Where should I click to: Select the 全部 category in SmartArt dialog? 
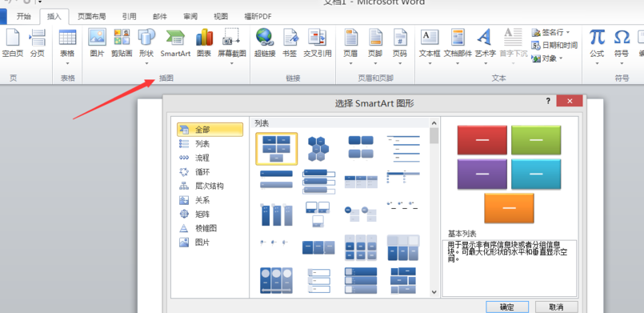pos(210,130)
